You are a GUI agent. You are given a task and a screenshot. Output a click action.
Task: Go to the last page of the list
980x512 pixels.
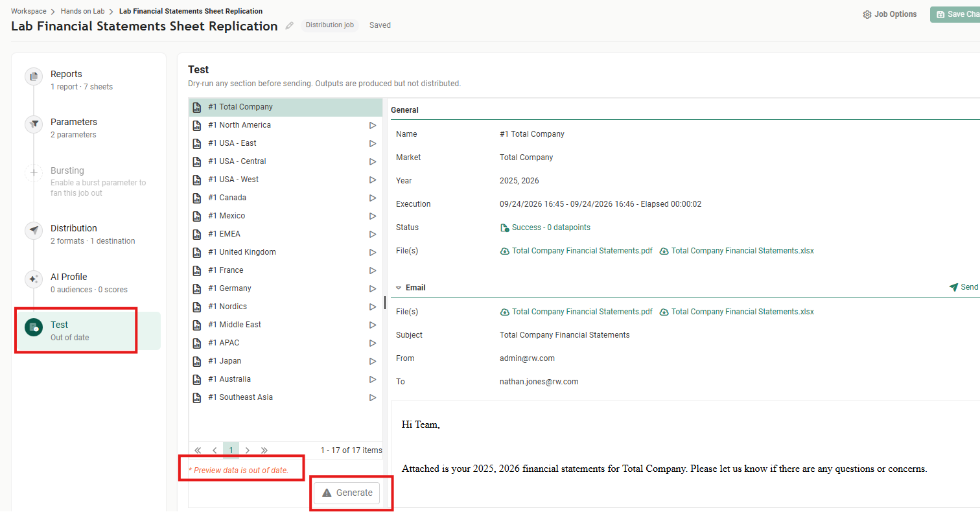(264, 450)
